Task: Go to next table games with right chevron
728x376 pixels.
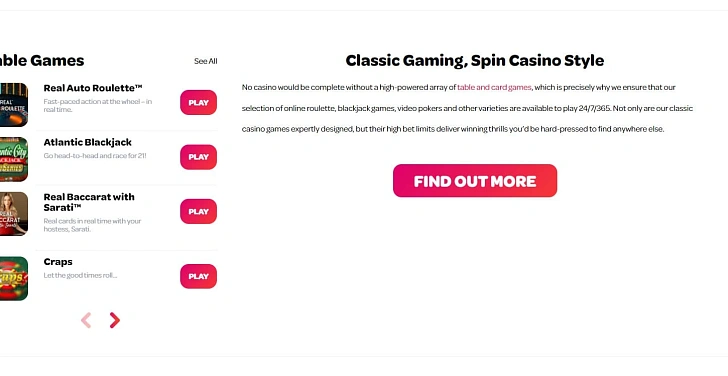Action: click(x=115, y=320)
